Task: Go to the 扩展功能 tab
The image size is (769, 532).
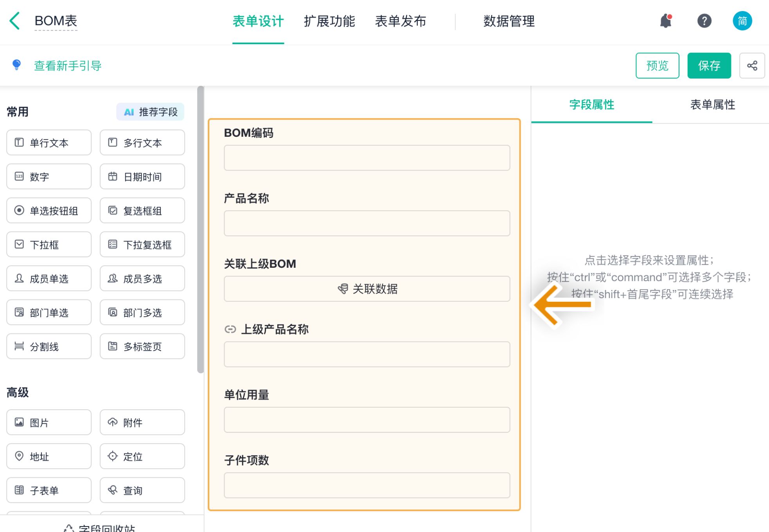Action: tap(329, 21)
